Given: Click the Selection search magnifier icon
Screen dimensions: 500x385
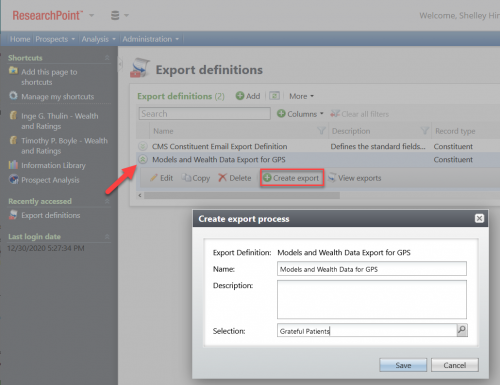Looking at the screenshot, I should [x=462, y=330].
